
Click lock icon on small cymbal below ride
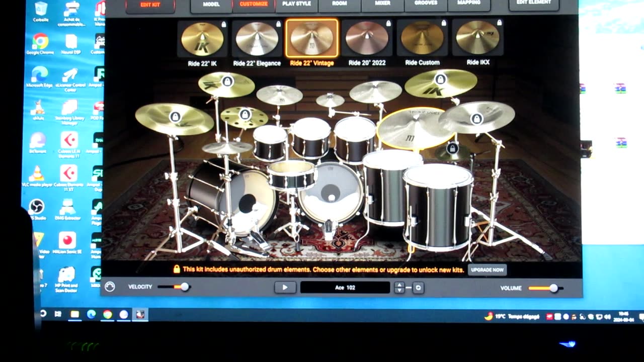coord(452,148)
